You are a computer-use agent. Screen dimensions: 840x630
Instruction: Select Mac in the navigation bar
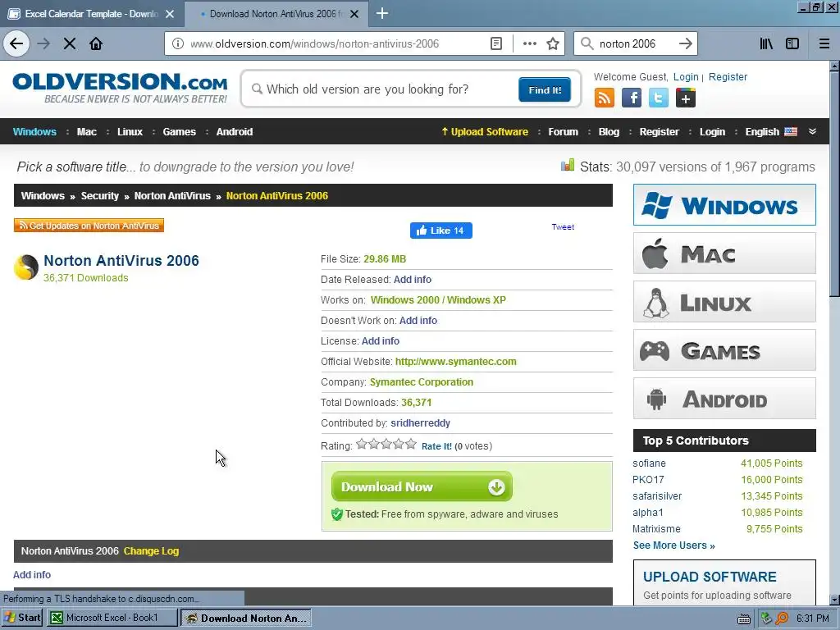click(x=87, y=132)
